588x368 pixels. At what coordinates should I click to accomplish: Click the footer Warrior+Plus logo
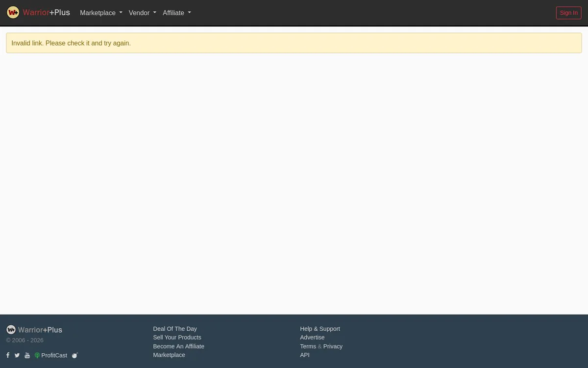click(34, 330)
